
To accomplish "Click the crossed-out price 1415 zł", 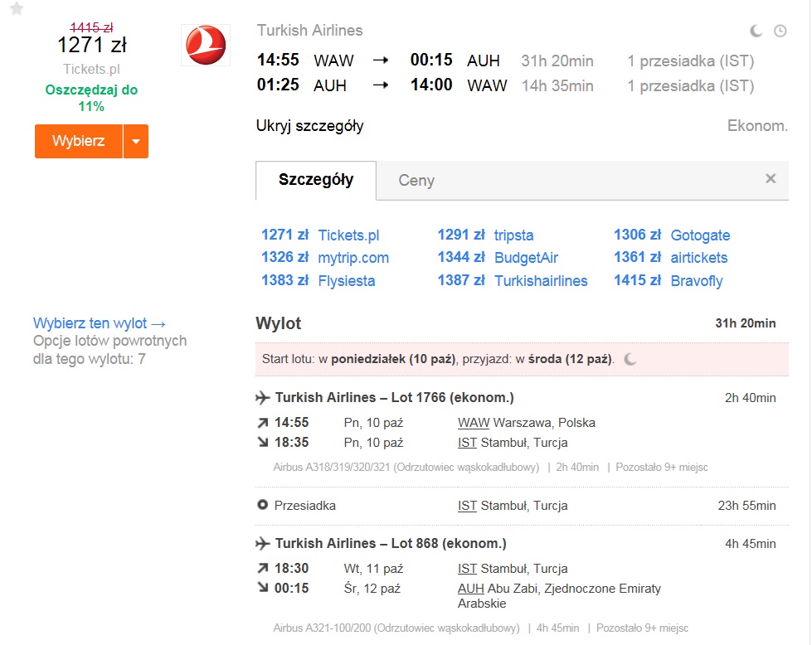I will (x=92, y=27).
